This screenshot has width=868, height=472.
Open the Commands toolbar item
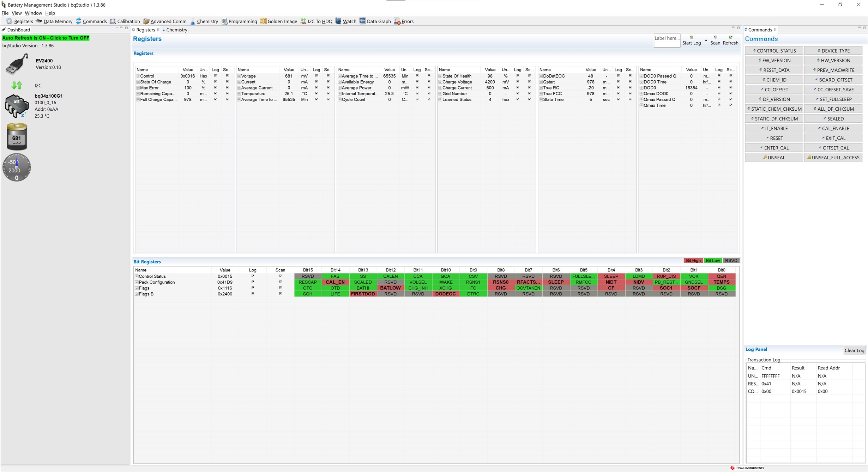(x=91, y=22)
